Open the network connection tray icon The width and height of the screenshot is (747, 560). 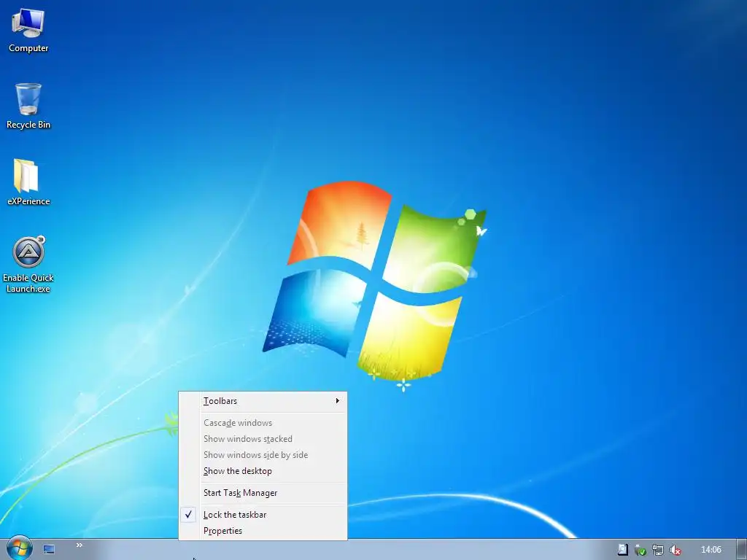[658, 550]
